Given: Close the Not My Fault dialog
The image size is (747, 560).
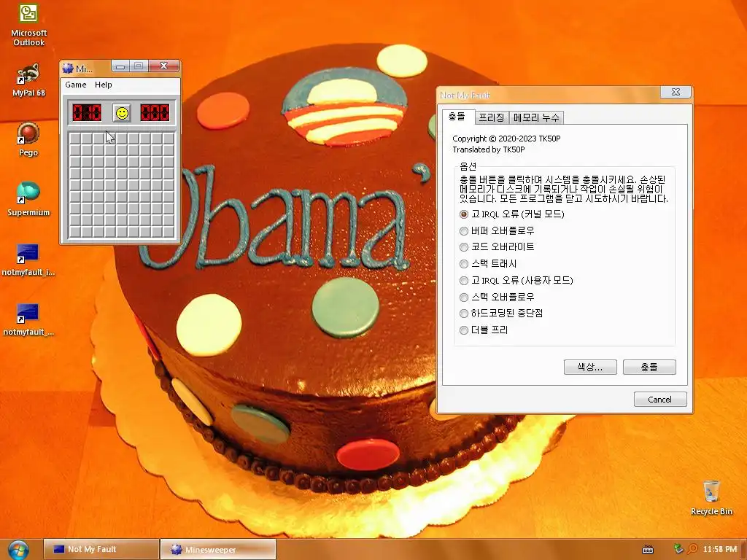Looking at the screenshot, I should 676,93.
